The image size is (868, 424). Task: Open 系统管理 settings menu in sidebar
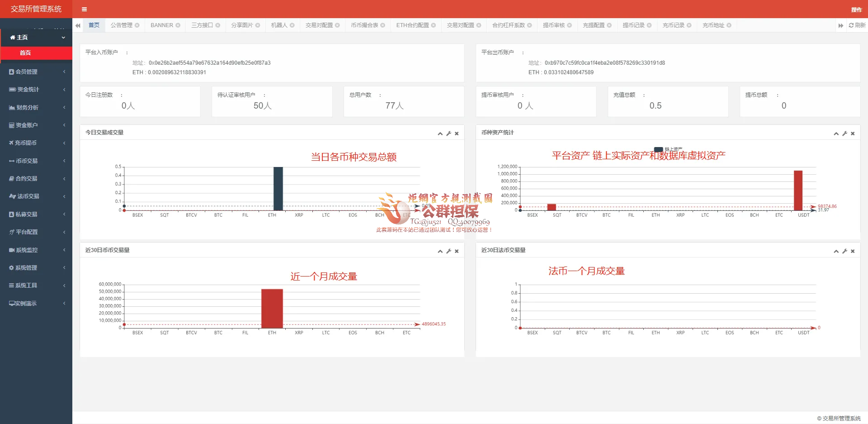(36, 267)
